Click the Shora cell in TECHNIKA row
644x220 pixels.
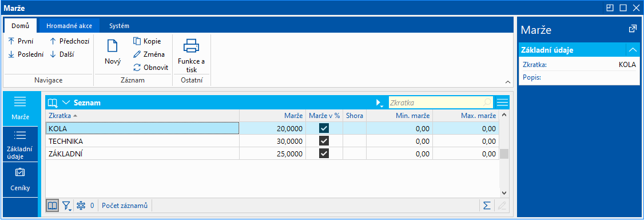(x=355, y=141)
